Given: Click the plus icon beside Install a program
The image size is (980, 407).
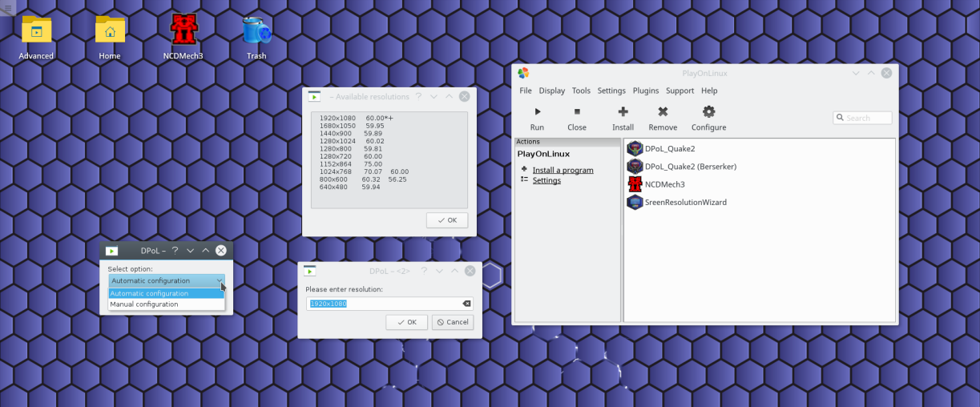Looking at the screenshot, I should tap(524, 169).
